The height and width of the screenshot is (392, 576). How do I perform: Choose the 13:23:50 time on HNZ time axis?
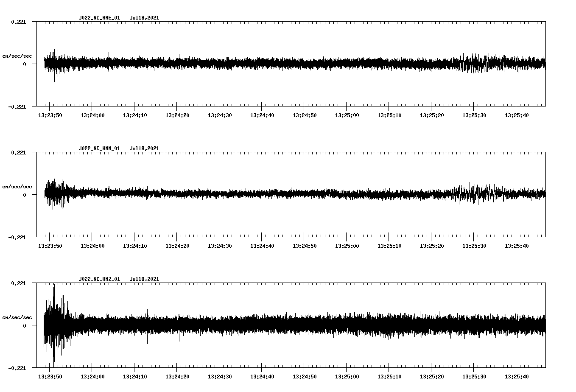[50, 376]
